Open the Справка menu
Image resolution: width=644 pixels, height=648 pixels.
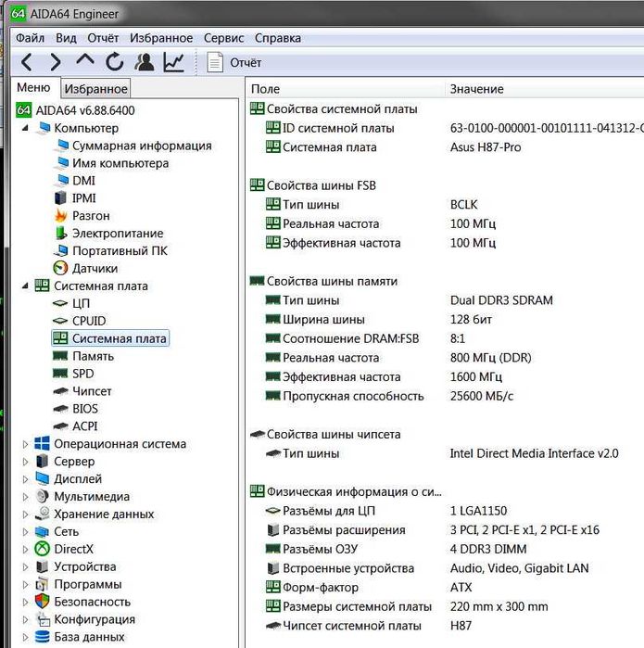[278, 38]
